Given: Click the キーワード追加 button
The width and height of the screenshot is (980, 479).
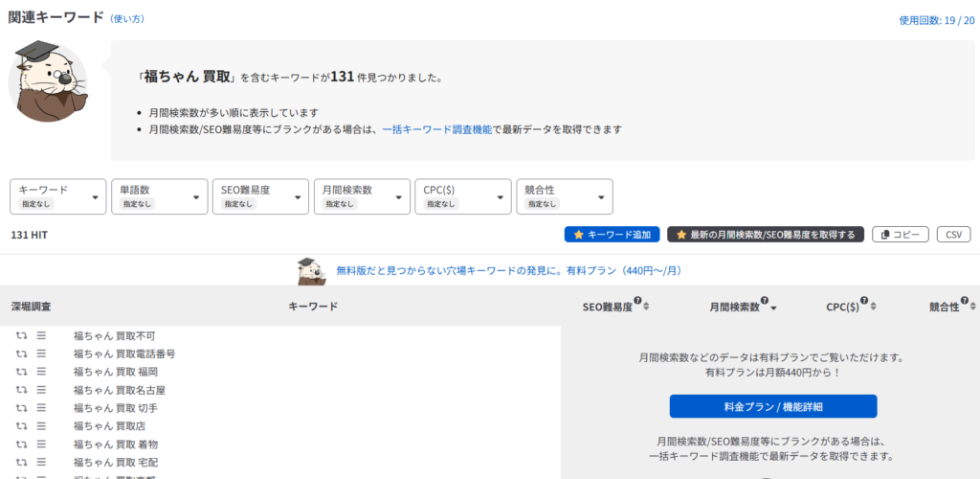Looking at the screenshot, I should tap(612, 235).
